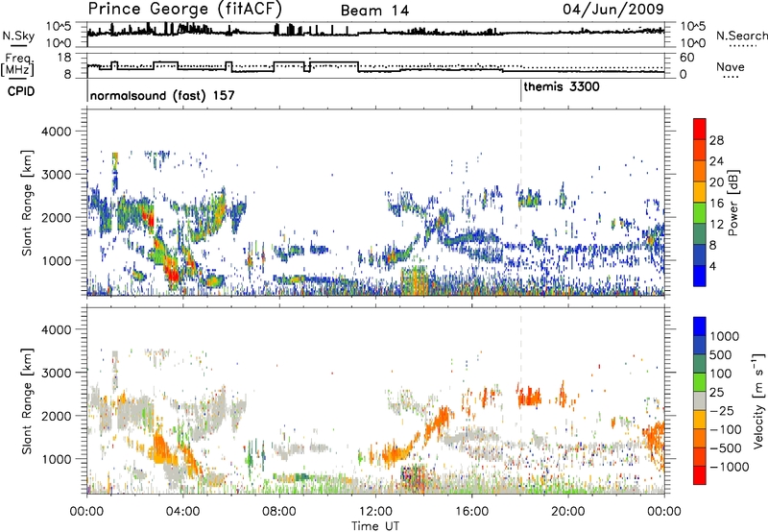Click the date '04/Jun/2009'

pos(613,9)
